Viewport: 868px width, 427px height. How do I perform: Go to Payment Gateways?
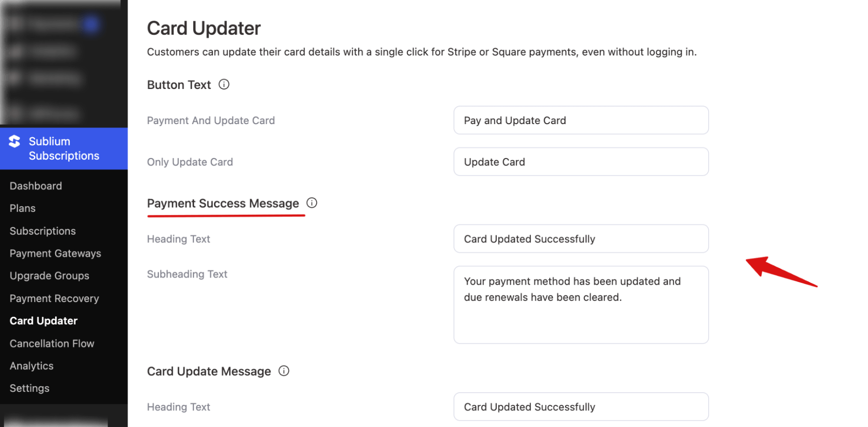click(x=55, y=253)
